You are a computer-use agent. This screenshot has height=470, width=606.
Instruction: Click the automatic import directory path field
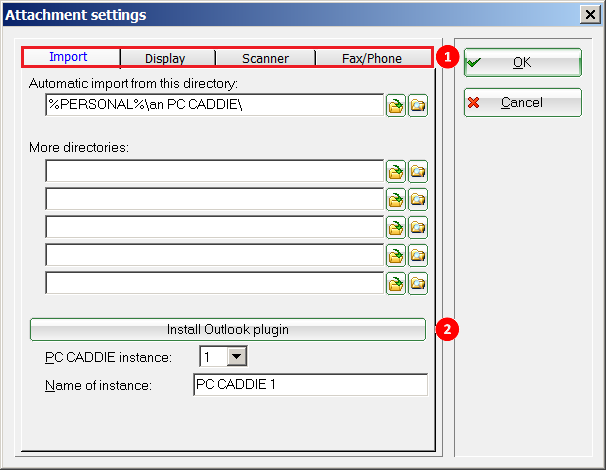(214, 104)
